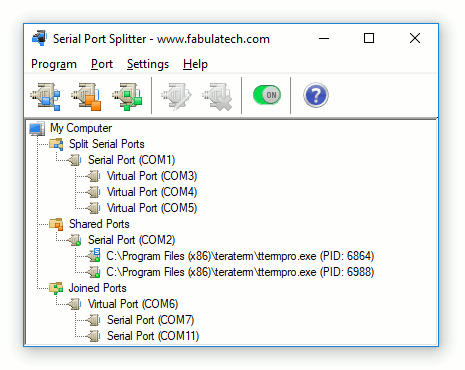Select ttermpro.exe entry with PID: 6864
The height and width of the screenshot is (370, 465).
coord(240,256)
